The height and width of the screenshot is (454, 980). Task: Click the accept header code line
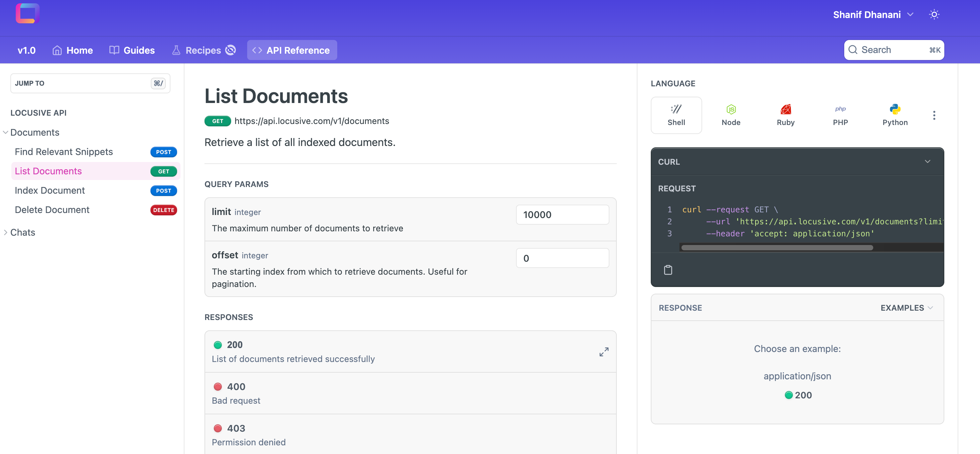[x=790, y=233]
